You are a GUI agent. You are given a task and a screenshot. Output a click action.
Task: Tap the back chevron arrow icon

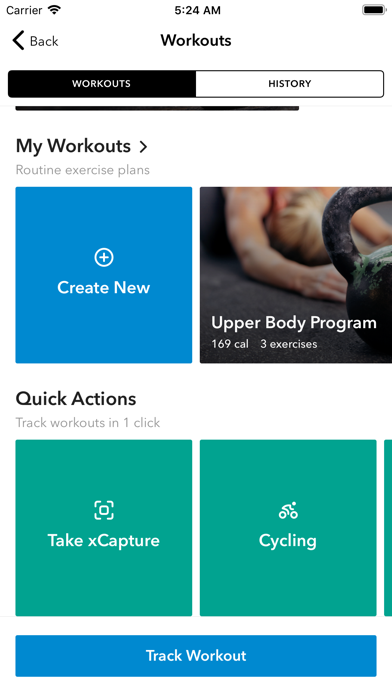pos(18,40)
